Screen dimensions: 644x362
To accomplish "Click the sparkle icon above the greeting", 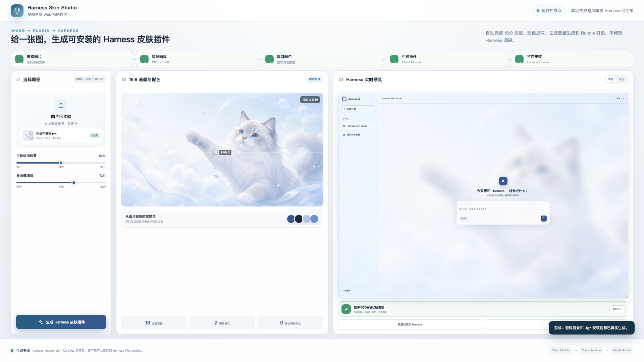I will [x=503, y=181].
